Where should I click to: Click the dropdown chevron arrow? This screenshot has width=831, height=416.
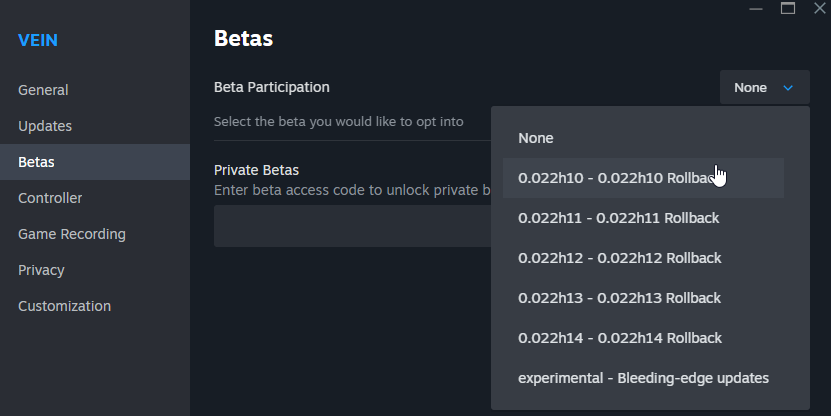tap(788, 88)
